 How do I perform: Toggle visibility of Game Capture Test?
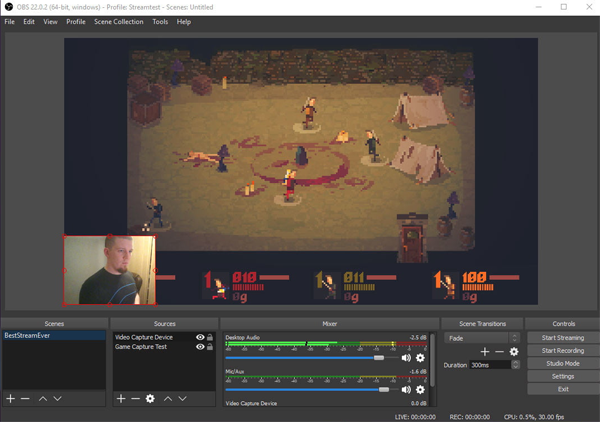(200, 347)
